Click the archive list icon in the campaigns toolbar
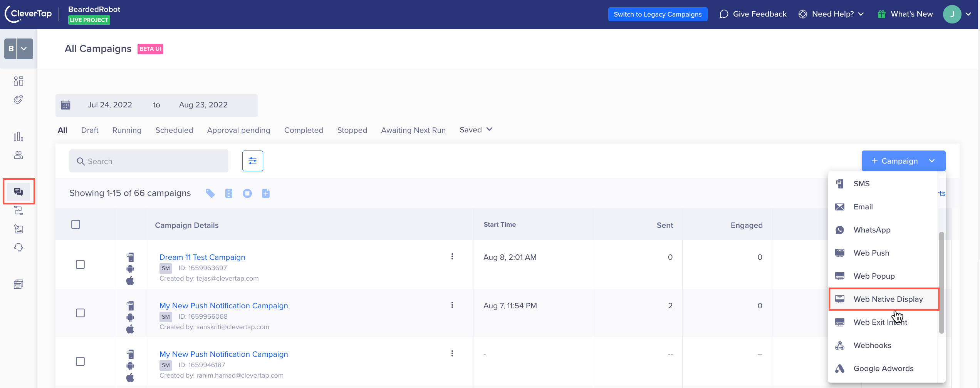 pos(229,193)
